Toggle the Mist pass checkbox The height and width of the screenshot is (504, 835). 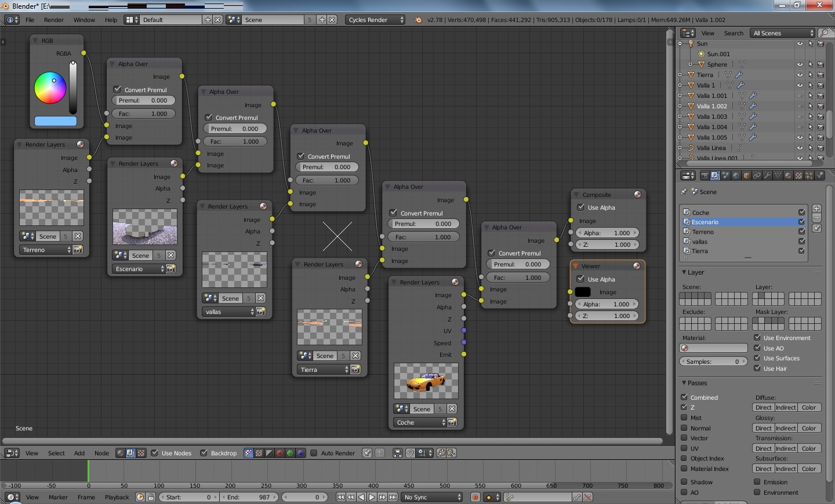pyautogui.click(x=684, y=418)
